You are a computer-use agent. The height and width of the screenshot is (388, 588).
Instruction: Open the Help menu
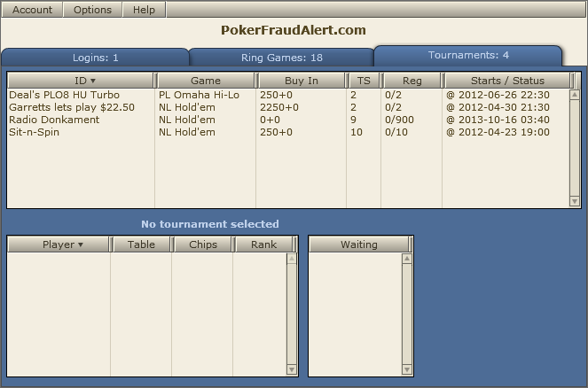[144, 10]
